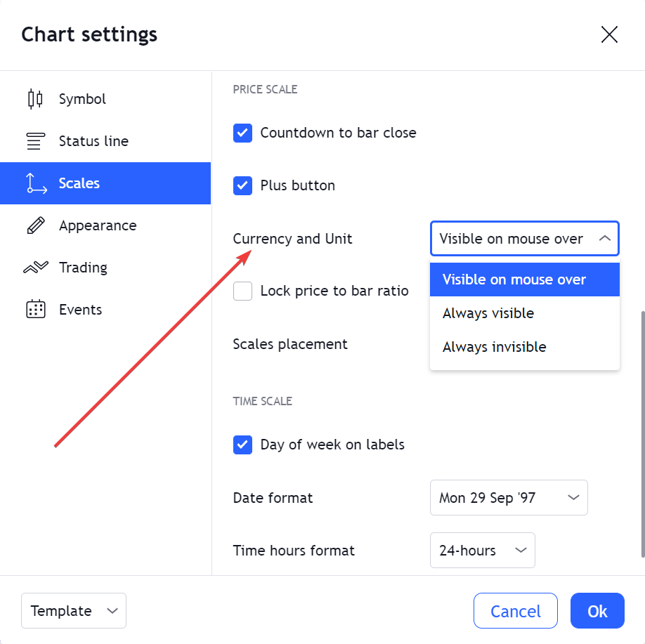Click the Currency and Unit dropdown chevron

605,239
